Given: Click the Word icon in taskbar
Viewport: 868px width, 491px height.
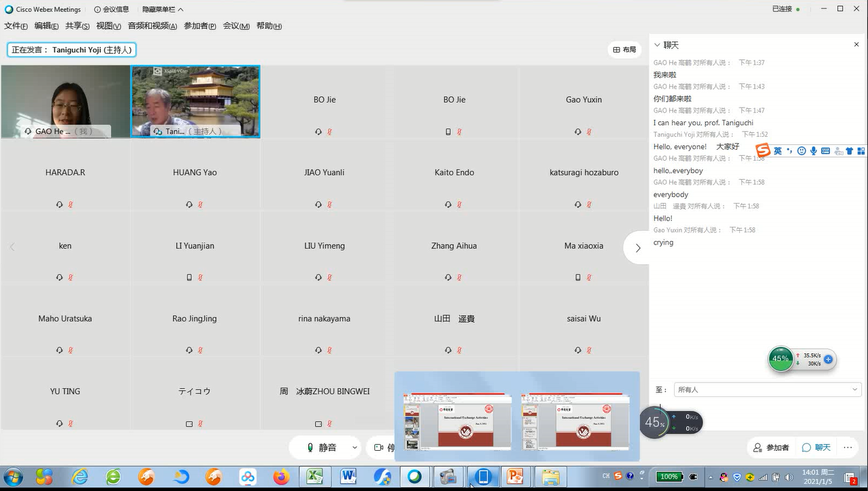Looking at the screenshot, I should (x=348, y=477).
